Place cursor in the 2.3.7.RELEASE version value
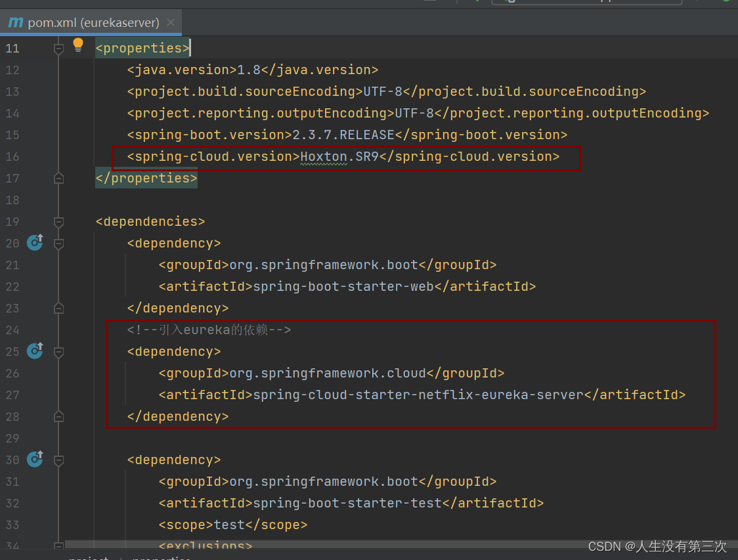738x560 pixels. point(343,135)
